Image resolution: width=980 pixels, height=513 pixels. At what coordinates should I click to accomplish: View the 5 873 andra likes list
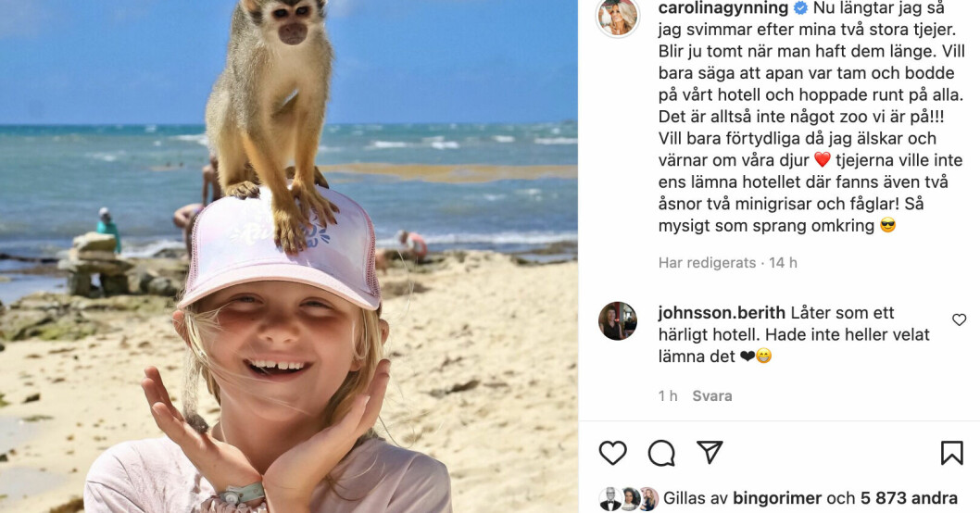coord(909,498)
